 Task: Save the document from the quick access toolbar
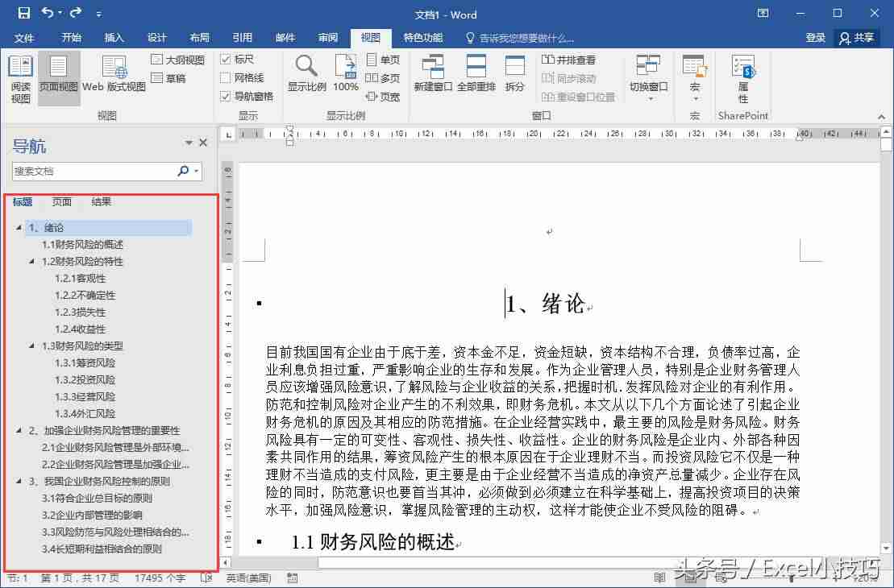click(x=23, y=13)
